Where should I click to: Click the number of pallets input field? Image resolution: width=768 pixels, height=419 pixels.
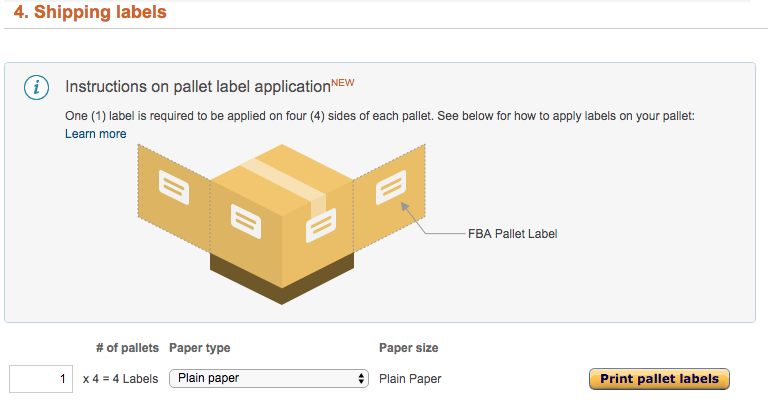pos(41,379)
